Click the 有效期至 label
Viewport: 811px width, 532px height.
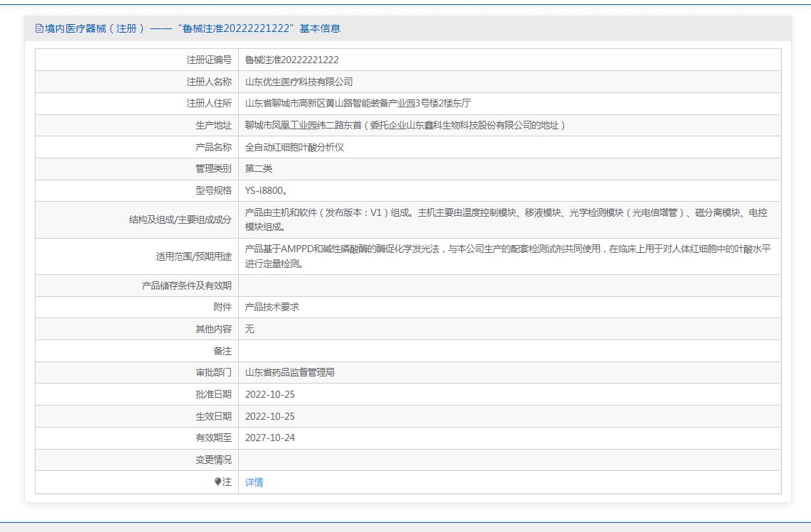(x=214, y=438)
